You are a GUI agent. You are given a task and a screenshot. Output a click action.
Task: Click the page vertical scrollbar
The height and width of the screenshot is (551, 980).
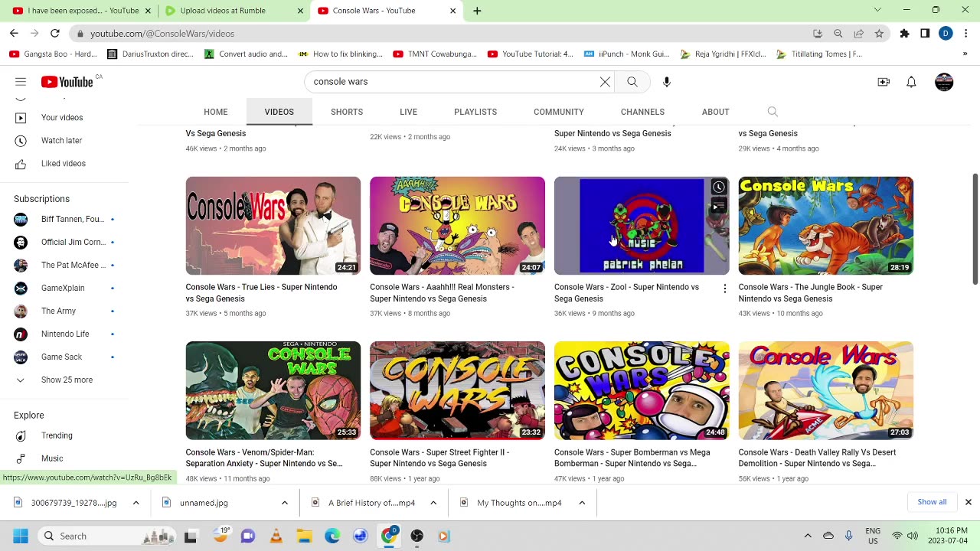click(975, 230)
